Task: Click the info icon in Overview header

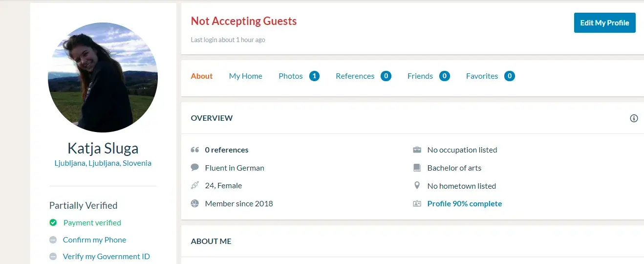Action: (634, 118)
